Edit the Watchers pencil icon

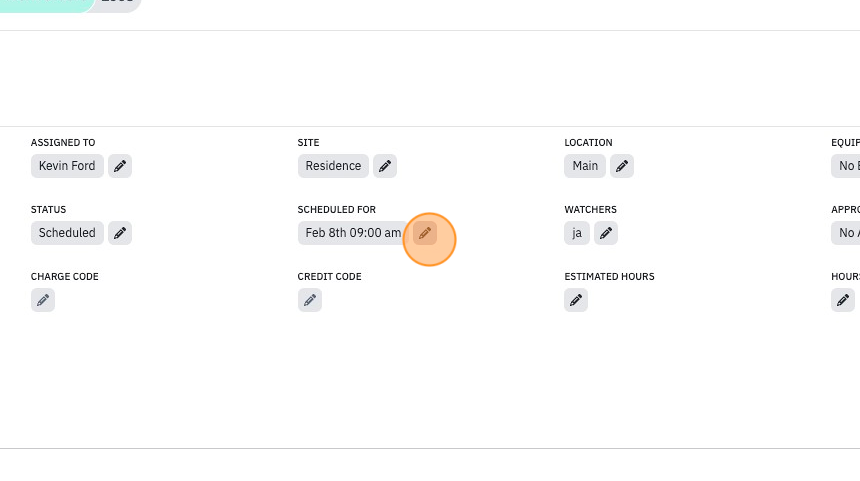[x=606, y=233]
